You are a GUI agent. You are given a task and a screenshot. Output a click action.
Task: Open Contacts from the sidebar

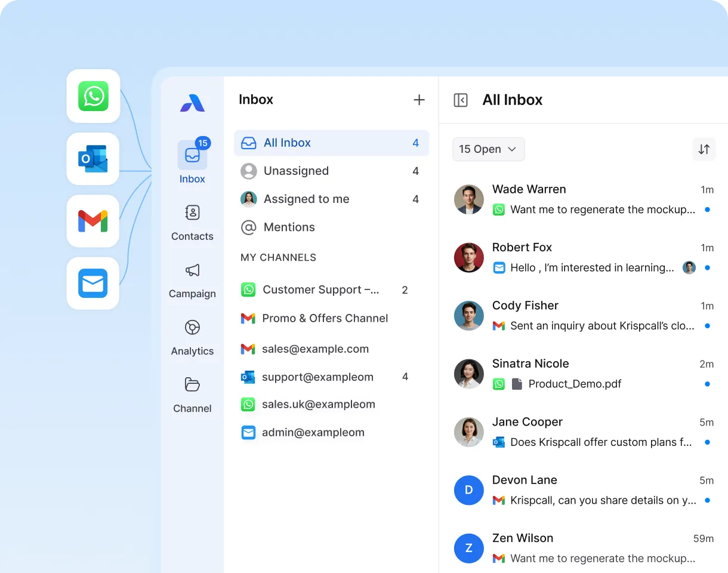point(192,223)
